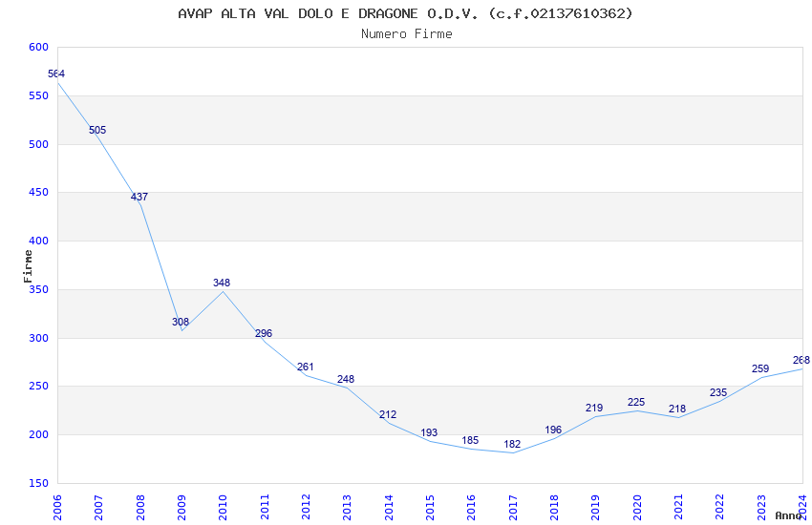Select data label 182 for 2017
This screenshot has height=525, width=812.
coord(512,444)
